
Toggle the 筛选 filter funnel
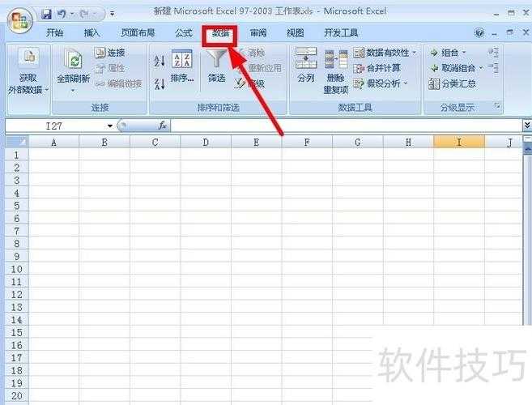[217, 66]
